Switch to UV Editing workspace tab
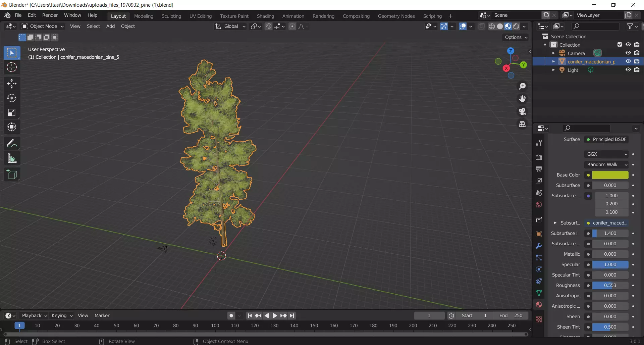The width and height of the screenshot is (644, 345). click(x=201, y=16)
